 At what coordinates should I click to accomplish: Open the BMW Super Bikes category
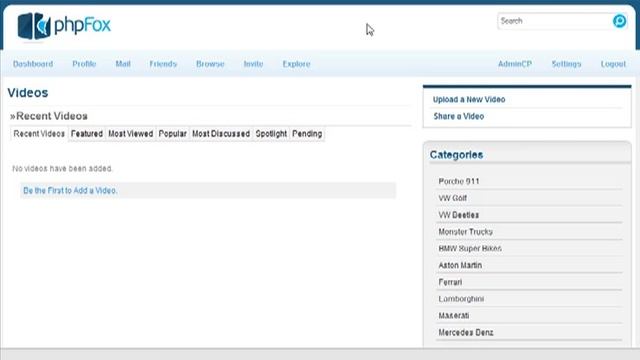coord(470,248)
